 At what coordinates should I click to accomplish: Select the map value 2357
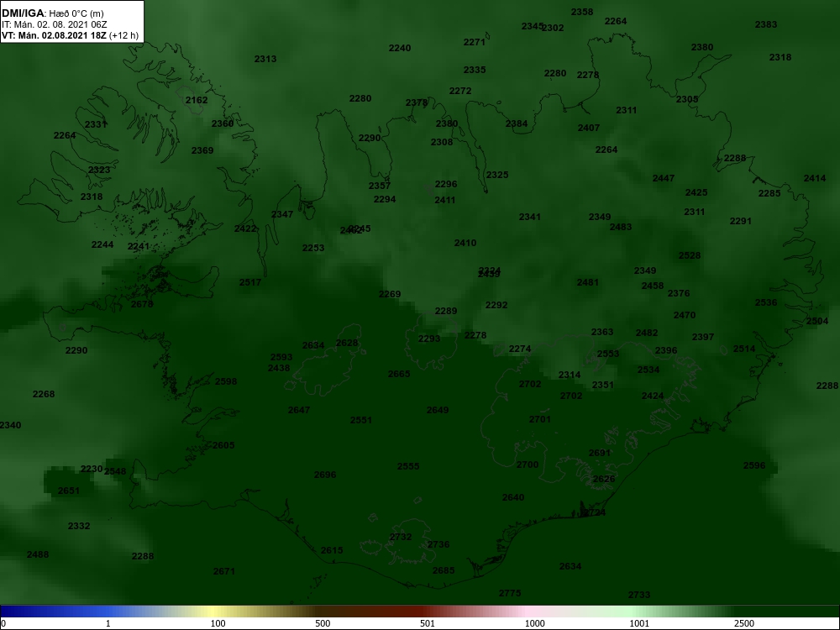click(380, 186)
